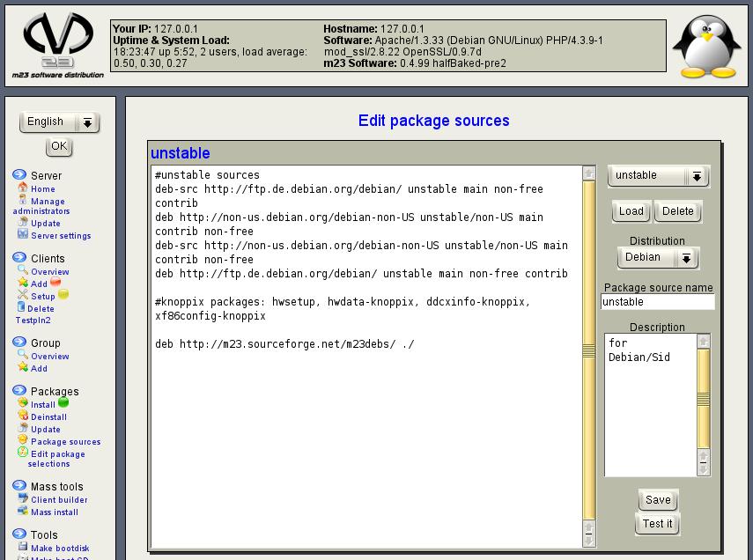
Task: Click the Server section arrow icon
Action: [19, 175]
